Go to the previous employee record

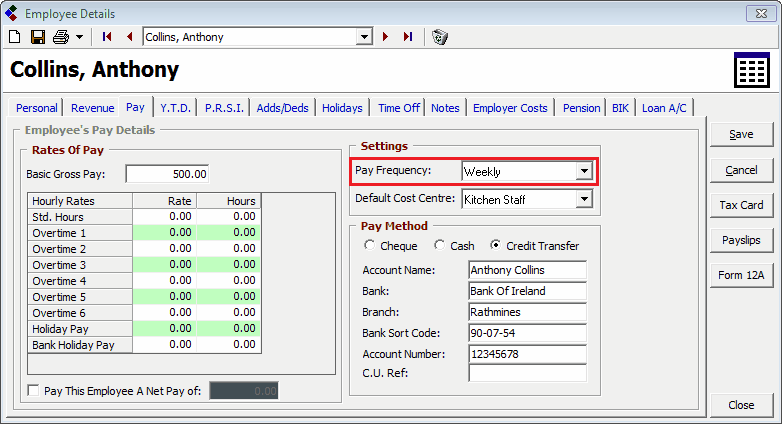129,37
